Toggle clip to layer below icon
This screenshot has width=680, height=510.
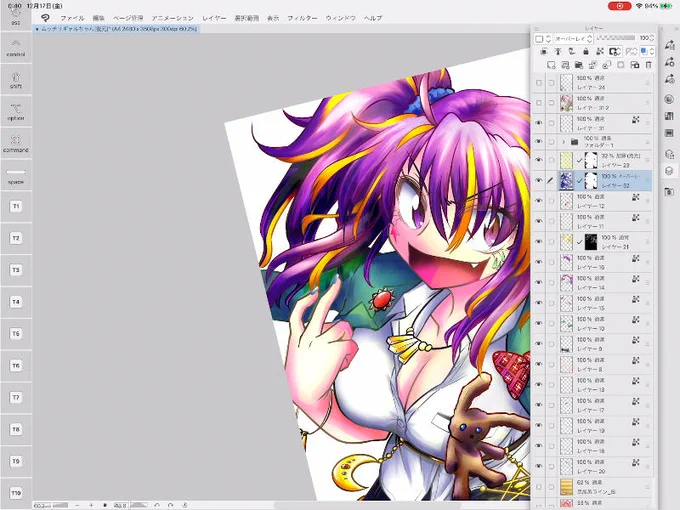click(544, 52)
